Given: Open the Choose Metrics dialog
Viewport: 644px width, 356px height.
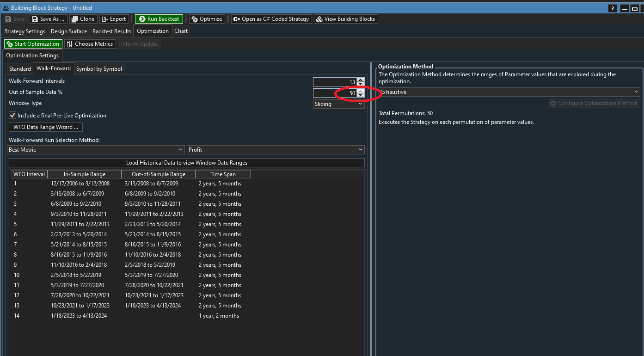Looking at the screenshot, I should [90, 44].
